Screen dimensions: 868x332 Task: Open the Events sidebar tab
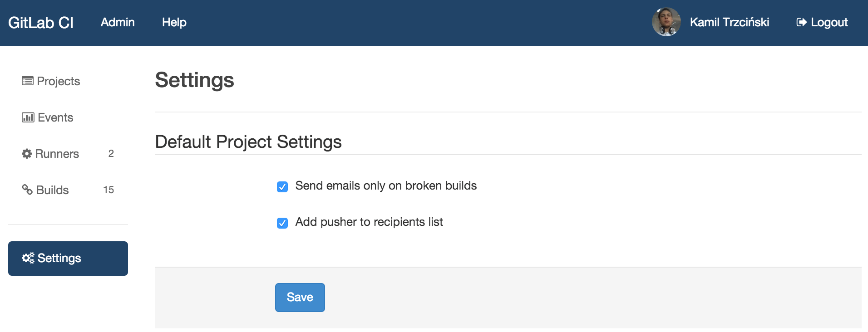[55, 117]
